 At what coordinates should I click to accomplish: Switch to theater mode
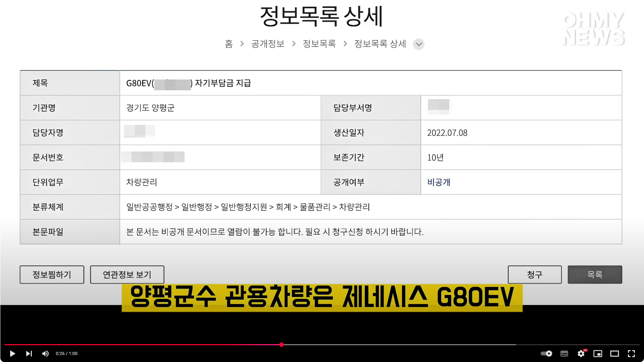(x=614, y=353)
